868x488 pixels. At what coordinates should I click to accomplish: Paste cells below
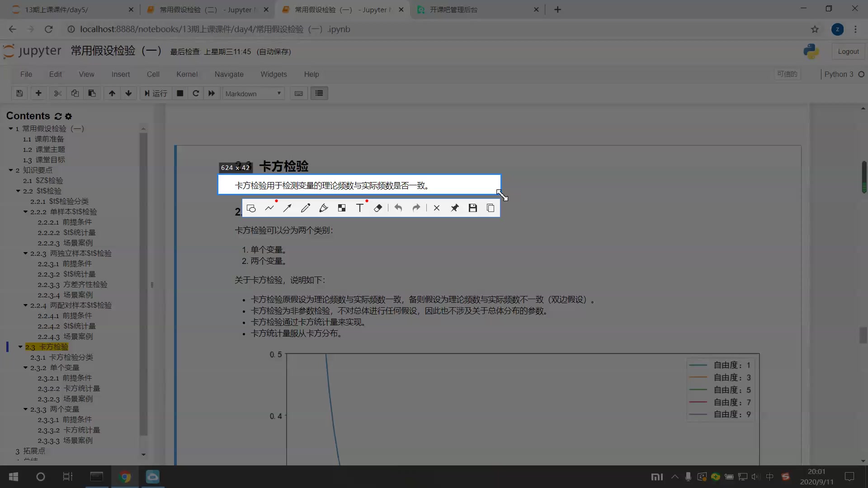coord(92,94)
